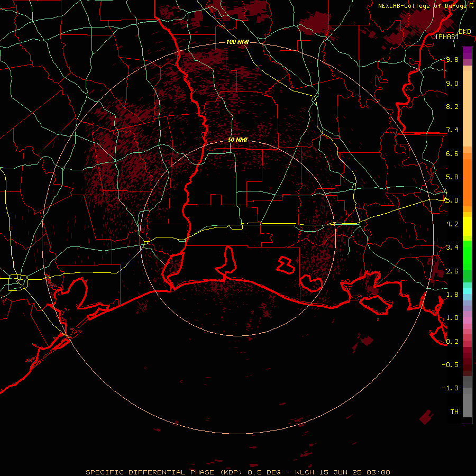The width and height of the screenshot is (476, 476).
Task: Click the DKD product label
Action: point(465,32)
